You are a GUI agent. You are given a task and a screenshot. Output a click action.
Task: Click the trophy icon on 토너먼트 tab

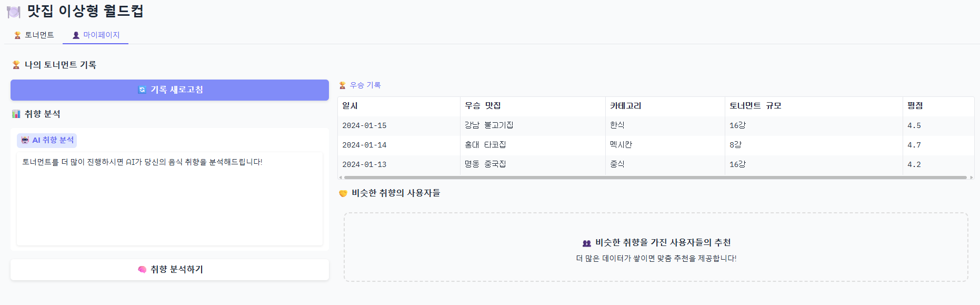click(17, 35)
